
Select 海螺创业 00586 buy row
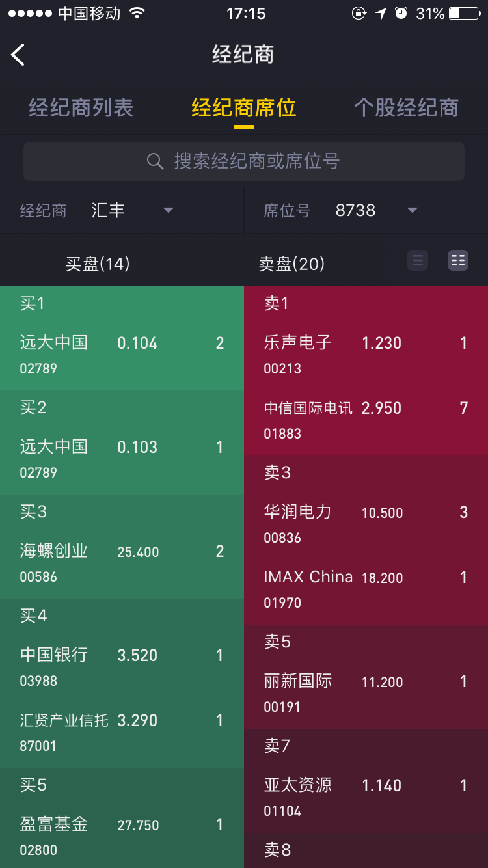[122, 563]
